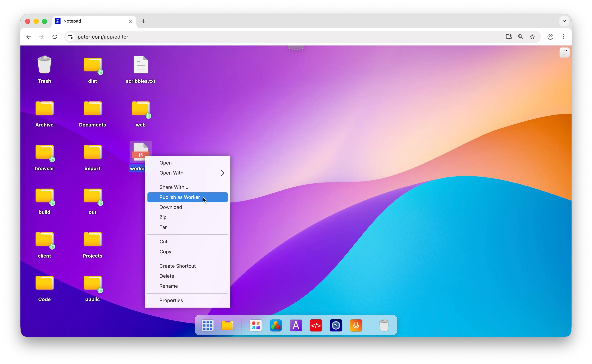Launch the Camera app from the dock
Image resolution: width=592 pixels, height=364 pixels.
coord(336,325)
